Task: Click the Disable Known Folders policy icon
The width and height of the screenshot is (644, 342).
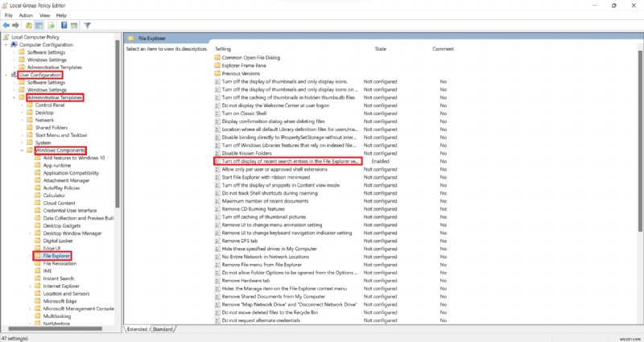Action: pyautogui.click(x=217, y=153)
